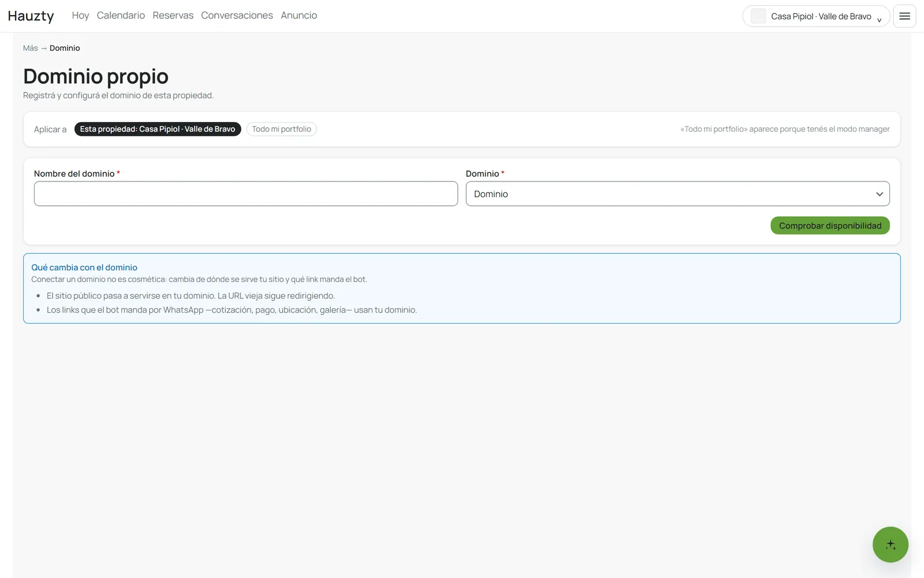Screen dimensions: 924x578
Task: Open the Anuncio page
Action: [299, 16]
